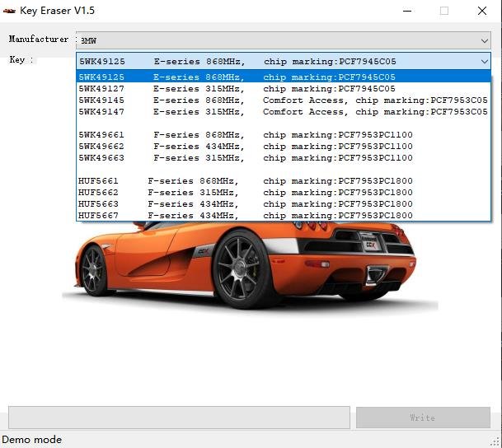Image resolution: width=502 pixels, height=448 pixels.
Task: Click the progress bar beside Write
Action: pos(179,418)
